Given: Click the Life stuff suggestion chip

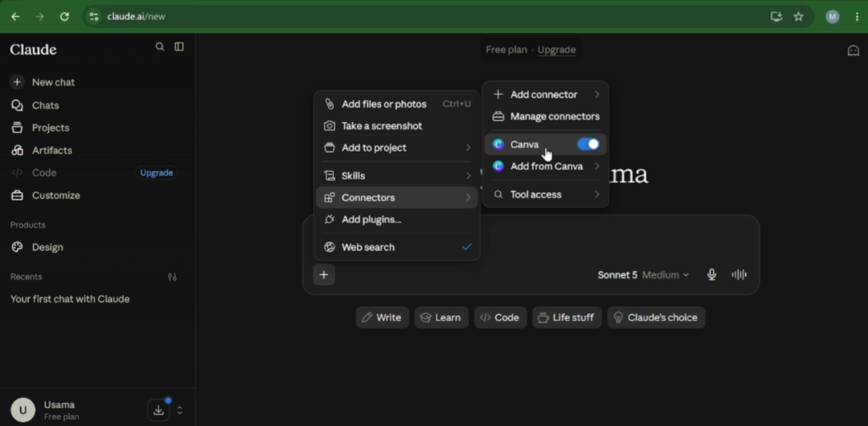Looking at the screenshot, I should 567,318.
